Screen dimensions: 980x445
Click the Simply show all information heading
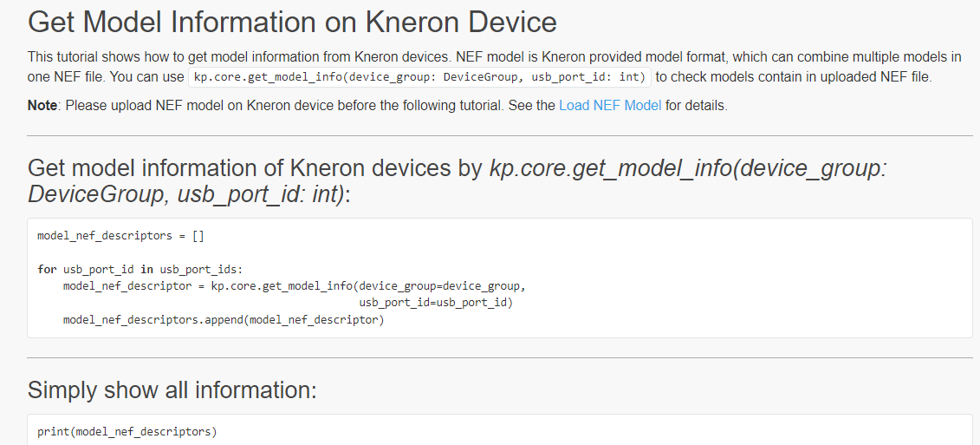click(x=172, y=390)
